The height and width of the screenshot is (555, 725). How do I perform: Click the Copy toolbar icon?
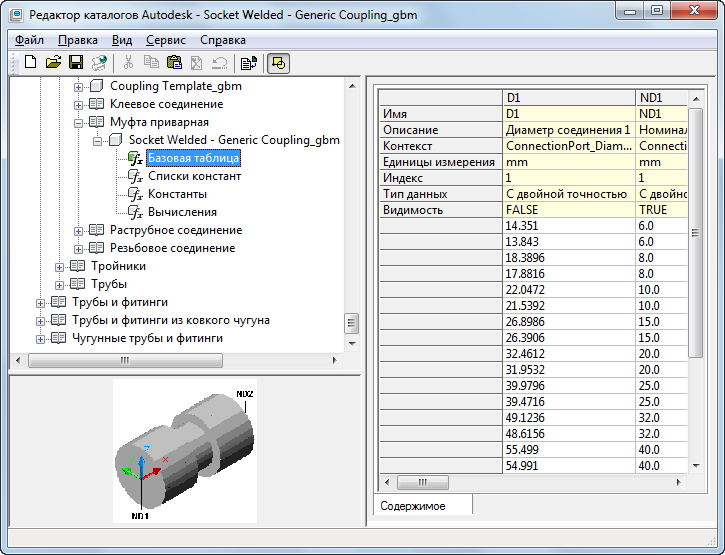pyautogui.click(x=151, y=62)
